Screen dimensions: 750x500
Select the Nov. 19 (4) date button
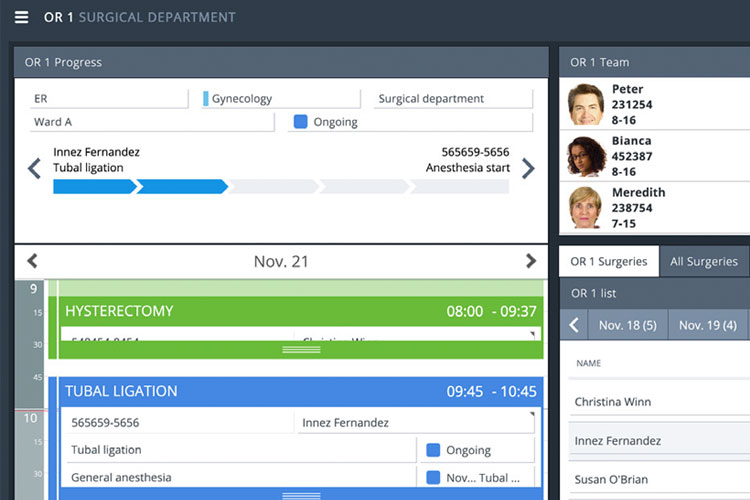tap(707, 325)
